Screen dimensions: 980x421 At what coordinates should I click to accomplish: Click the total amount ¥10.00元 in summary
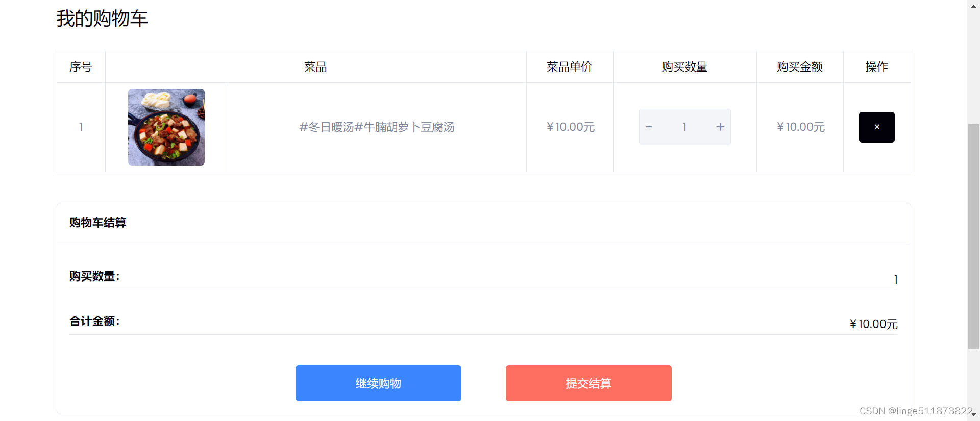[873, 324]
